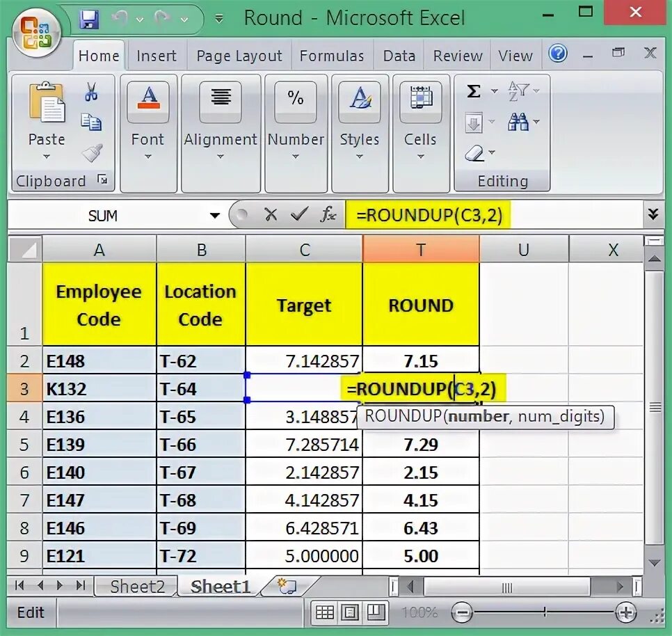The height and width of the screenshot is (636, 672).
Task: Select row 5 header
Action: coord(24,445)
